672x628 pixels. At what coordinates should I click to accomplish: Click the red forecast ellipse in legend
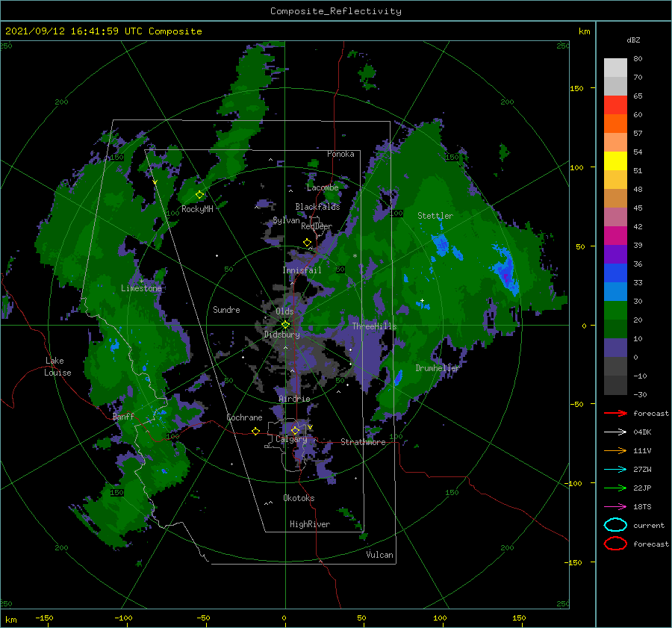point(615,544)
